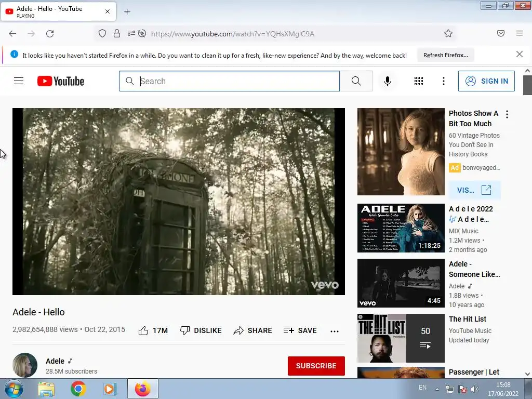
Task: Click the autoplay blocked icon
Action: [142, 34]
